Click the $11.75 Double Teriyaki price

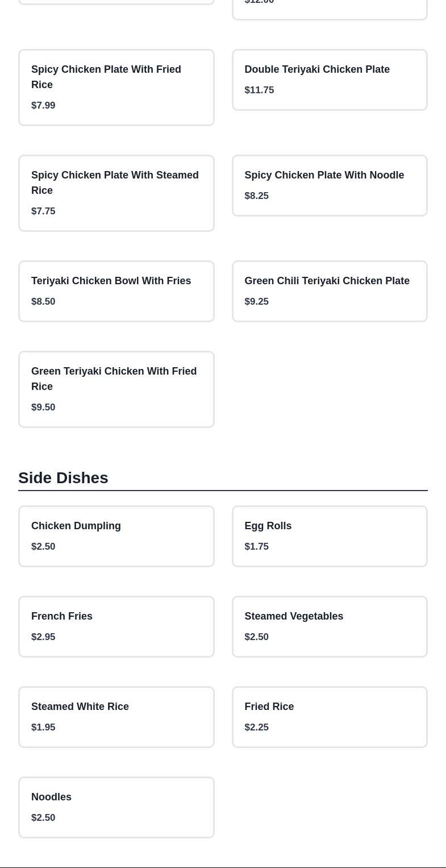point(259,90)
